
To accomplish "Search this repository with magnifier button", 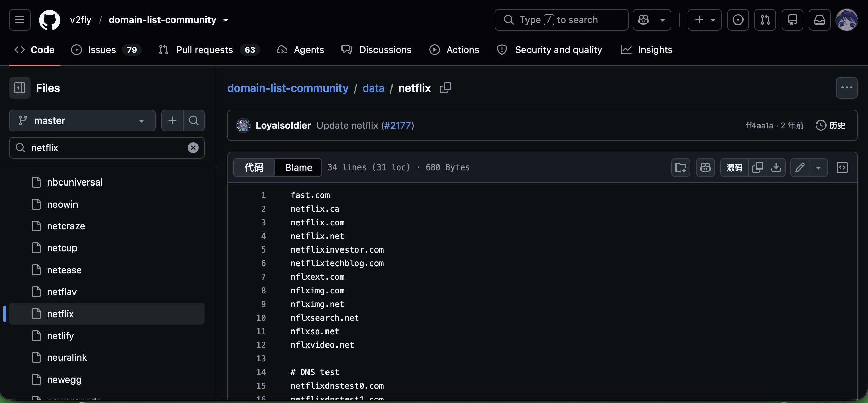I will 194,120.
